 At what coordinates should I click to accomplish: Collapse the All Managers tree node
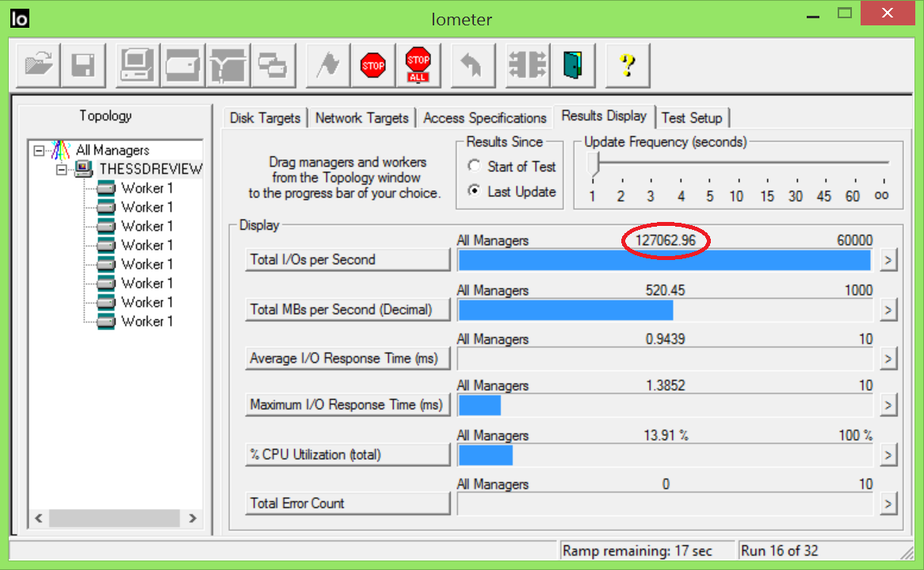click(39, 150)
